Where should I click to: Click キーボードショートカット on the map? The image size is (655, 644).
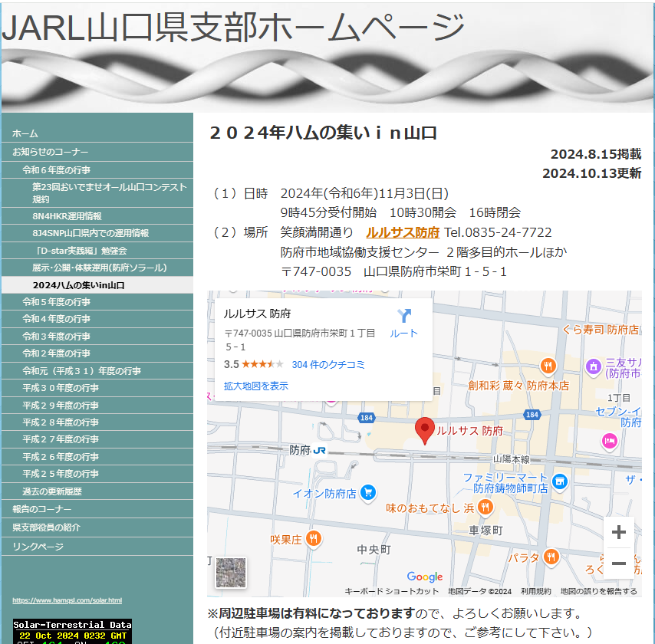(x=391, y=591)
